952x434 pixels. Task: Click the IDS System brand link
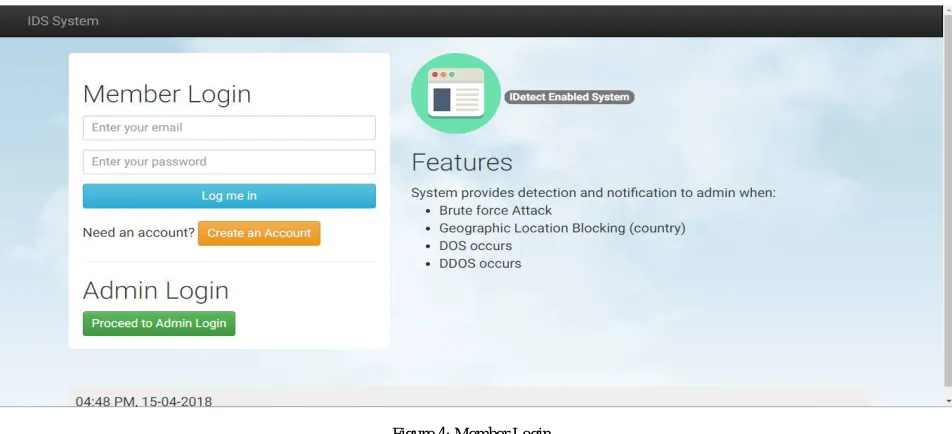63,21
